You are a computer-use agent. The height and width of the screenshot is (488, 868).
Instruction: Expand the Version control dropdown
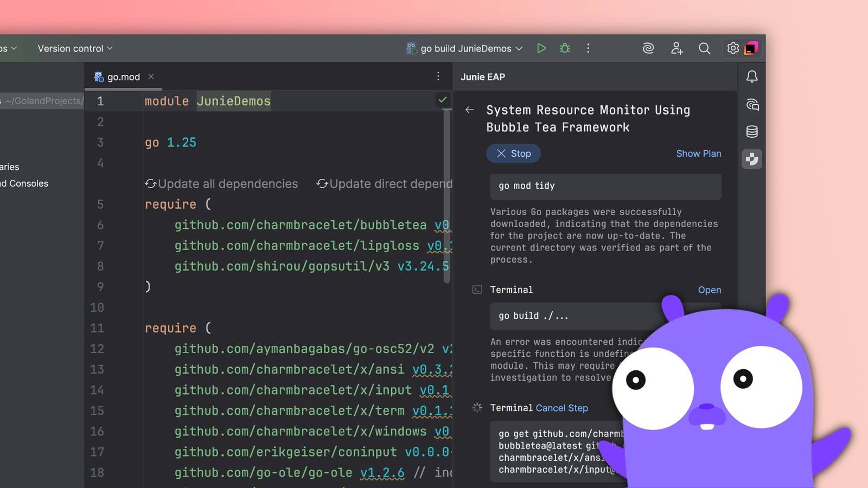coord(74,48)
